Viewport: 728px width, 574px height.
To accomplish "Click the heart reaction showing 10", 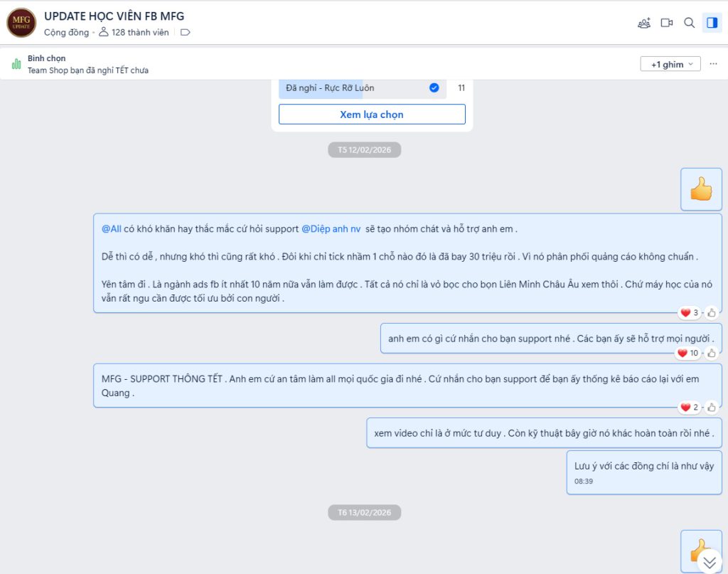I will [687, 353].
